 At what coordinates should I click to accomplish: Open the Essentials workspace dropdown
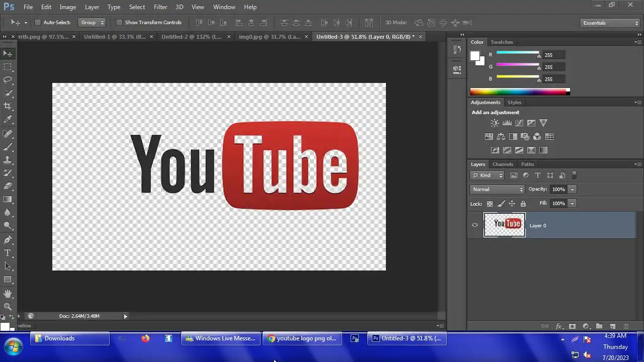(x=610, y=23)
